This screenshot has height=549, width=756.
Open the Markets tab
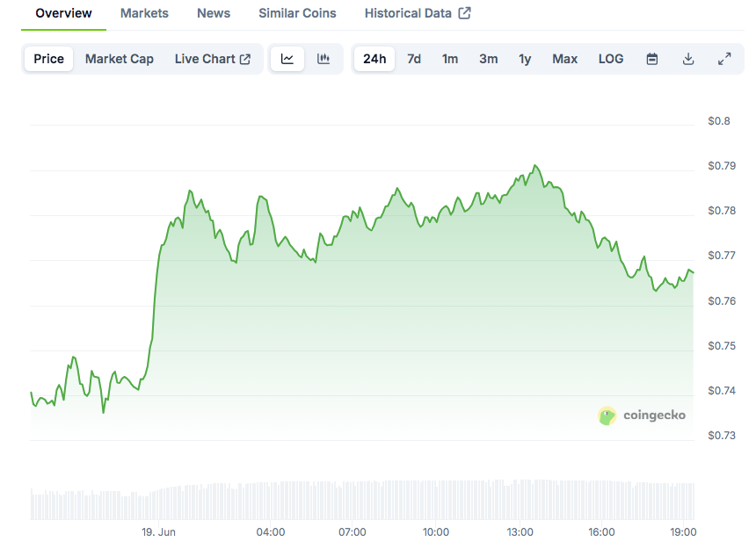(144, 13)
